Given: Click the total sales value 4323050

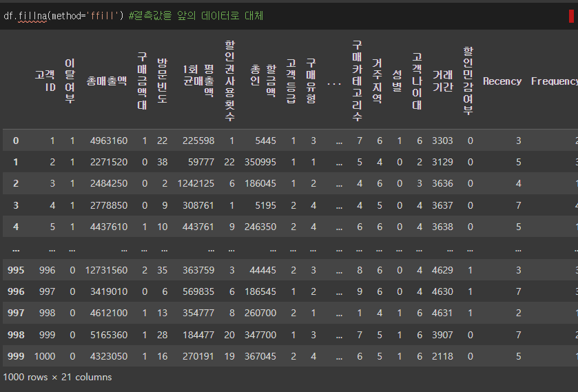Looking at the screenshot, I should pos(109,357).
